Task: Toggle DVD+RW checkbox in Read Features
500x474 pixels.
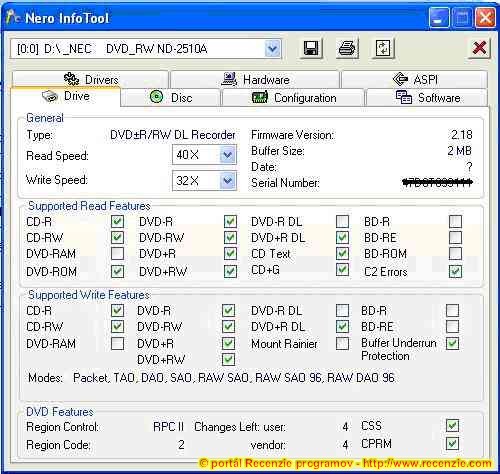Action: pos(230,271)
